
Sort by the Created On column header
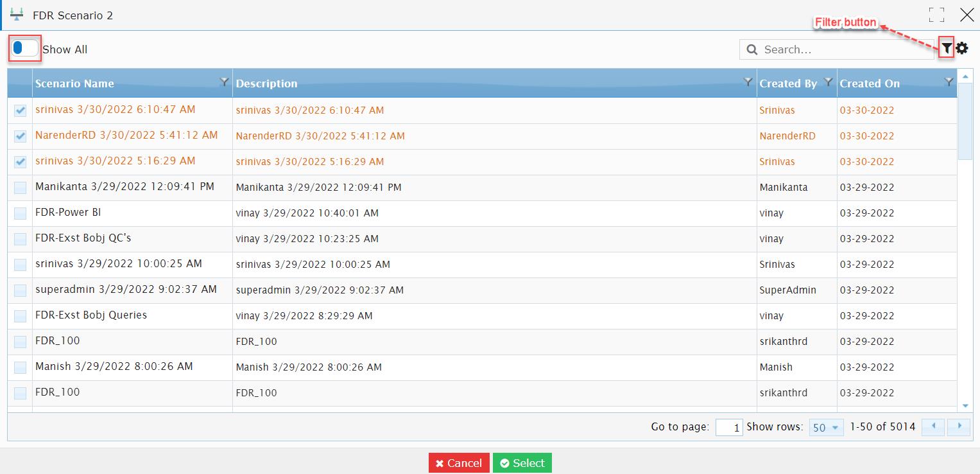[870, 83]
